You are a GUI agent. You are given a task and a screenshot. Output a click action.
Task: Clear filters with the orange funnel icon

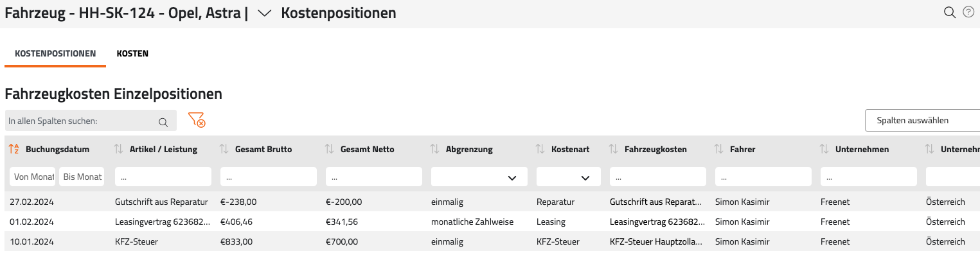click(x=196, y=120)
